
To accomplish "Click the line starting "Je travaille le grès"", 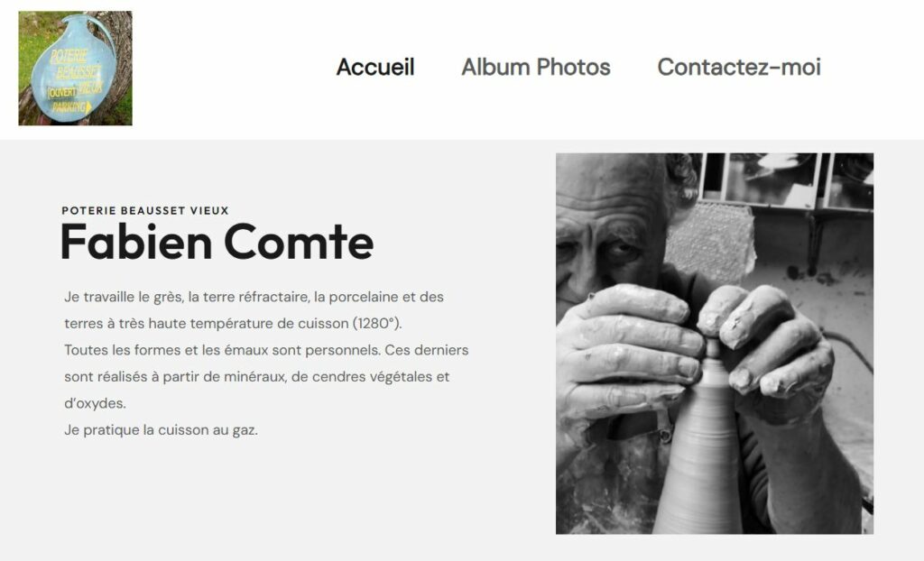I will click(x=254, y=297).
